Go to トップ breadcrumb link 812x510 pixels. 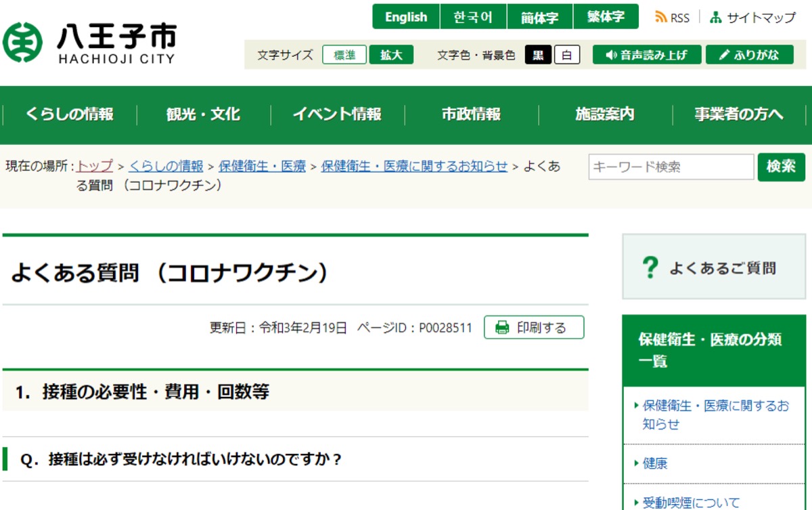(95, 166)
